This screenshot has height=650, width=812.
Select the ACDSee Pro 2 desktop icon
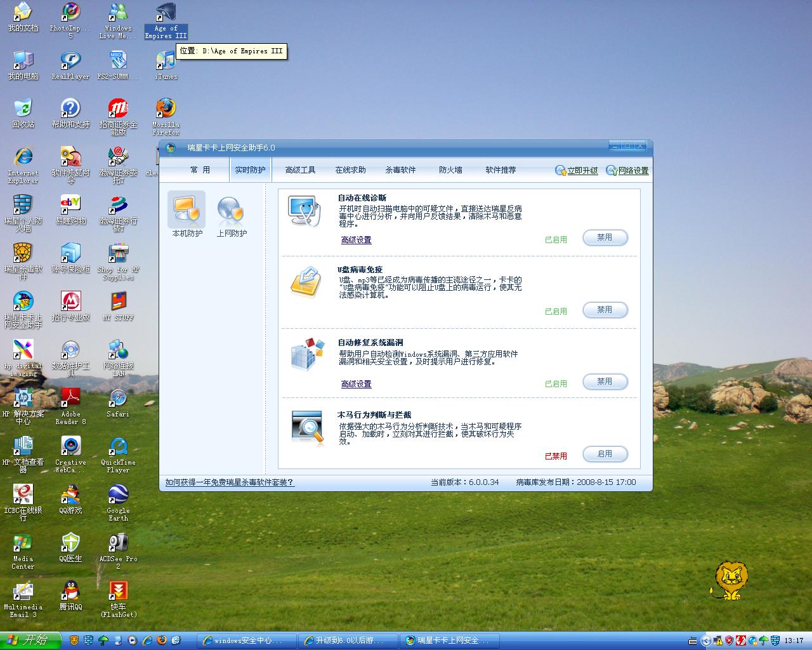tap(118, 551)
